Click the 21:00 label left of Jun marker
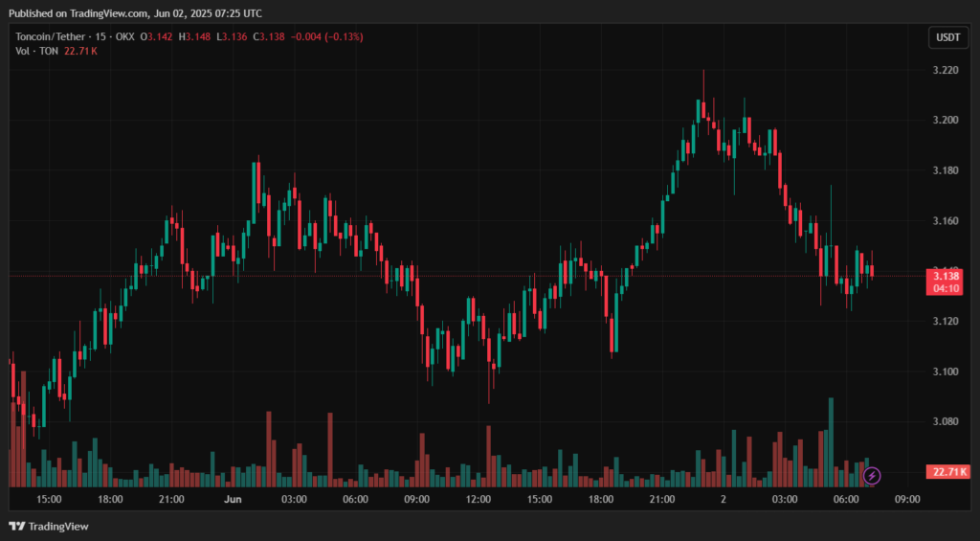The height and width of the screenshot is (541, 980). (x=171, y=499)
